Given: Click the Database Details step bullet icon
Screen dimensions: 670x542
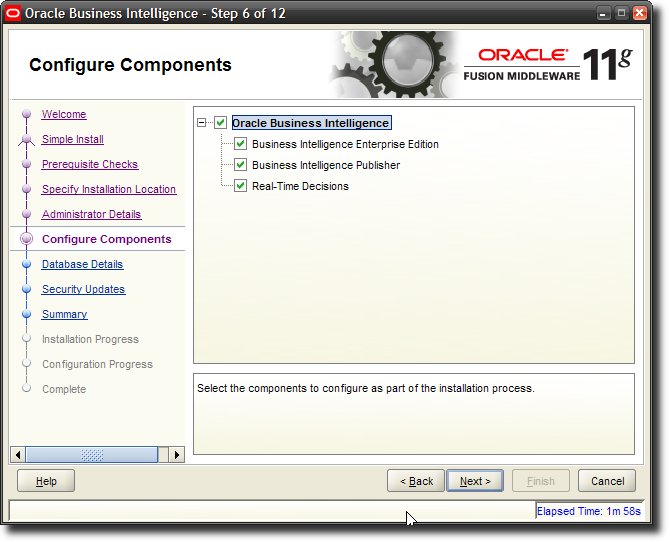Looking at the screenshot, I should point(26,264).
